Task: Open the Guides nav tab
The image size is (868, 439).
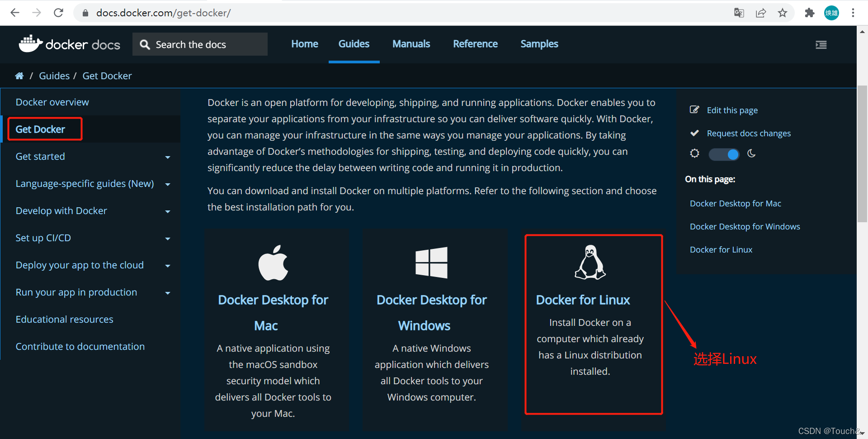Action: click(354, 44)
